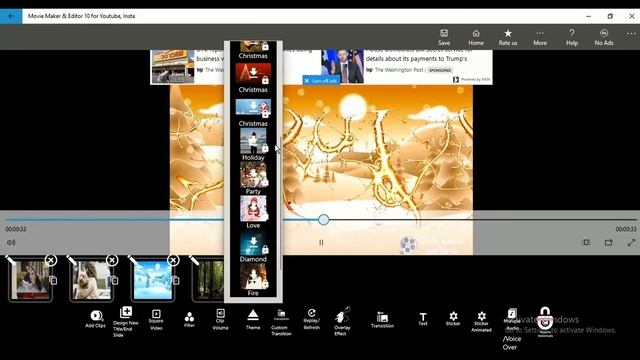The width and height of the screenshot is (640, 360).
Task: Click the back arrow in the title bar
Action: 11,16
